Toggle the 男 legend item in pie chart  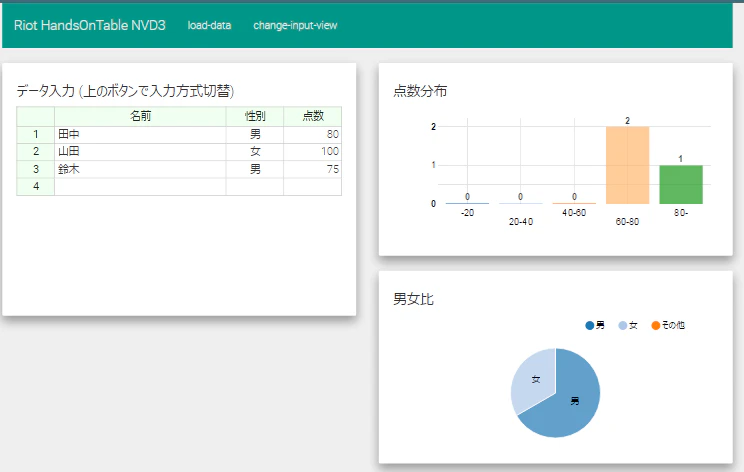coord(595,325)
